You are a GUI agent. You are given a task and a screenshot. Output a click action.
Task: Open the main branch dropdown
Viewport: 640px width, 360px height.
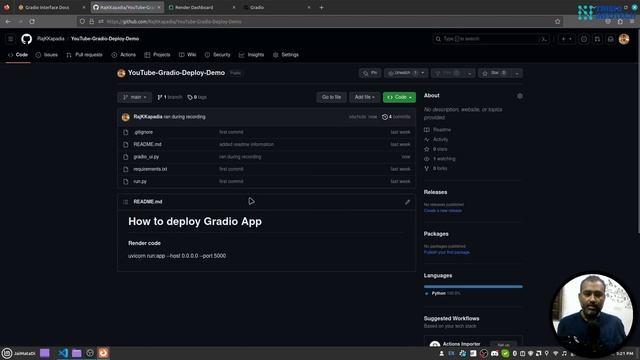click(x=135, y=97)
